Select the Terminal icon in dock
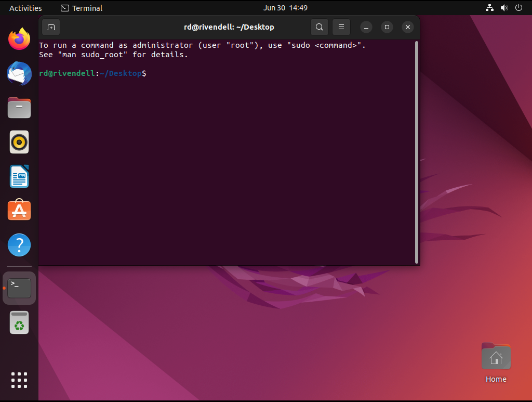Screen dimensions: 532x402 (x=19, y=288)
